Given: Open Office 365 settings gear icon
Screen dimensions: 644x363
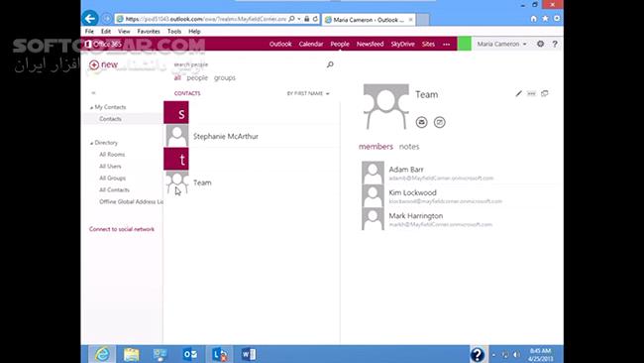Looking at the screenshot, I should pyautogui.click(x=541, y=44).
